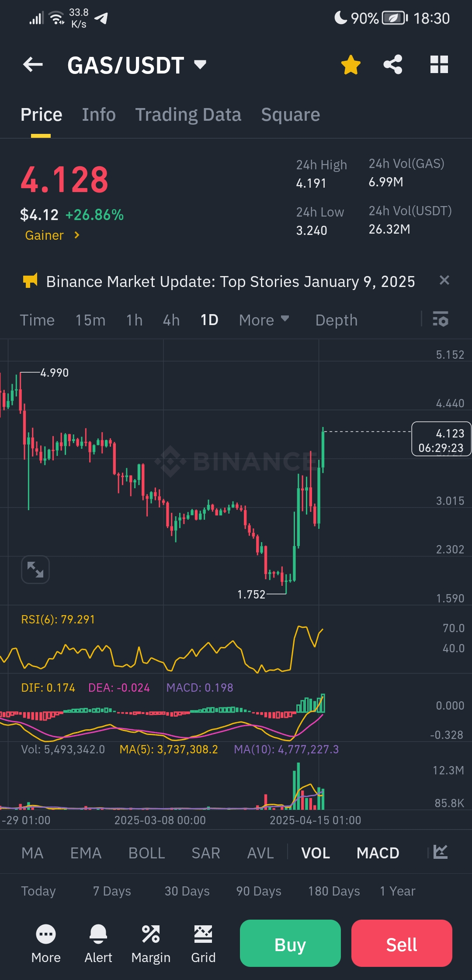This screenshot has width=472, height=980.
Task: Tap the MACD: 0.198 value
Action: (199, 688)
